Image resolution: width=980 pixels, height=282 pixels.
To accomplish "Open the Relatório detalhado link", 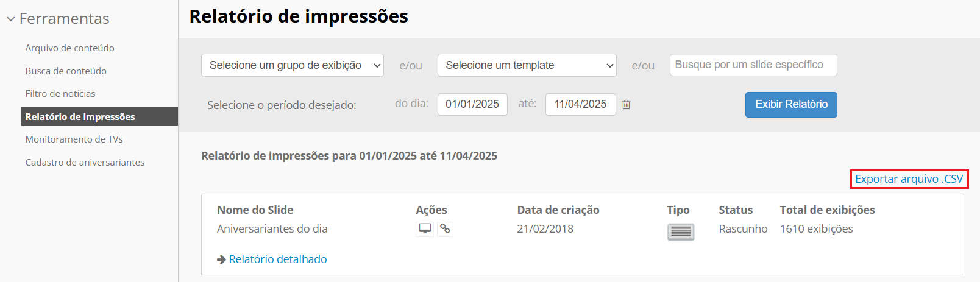I will point(278,259).
